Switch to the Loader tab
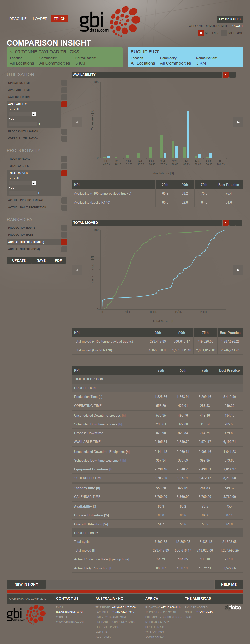 pyautogui.click(x=40, y=19)
